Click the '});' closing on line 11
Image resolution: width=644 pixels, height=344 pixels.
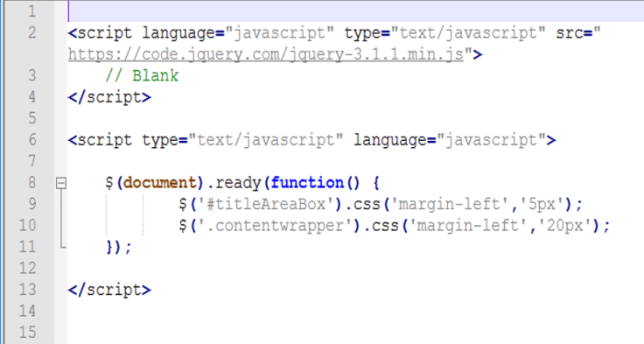(x=119, y=247)
